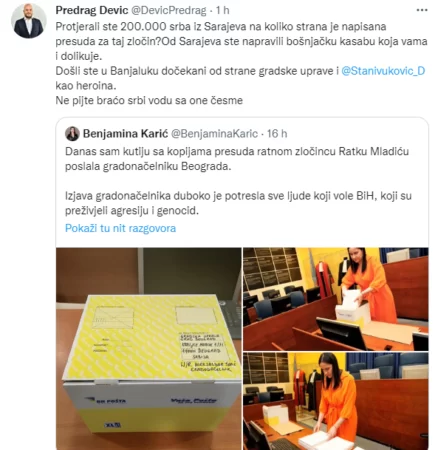Click quoted text 'Danas sam kutiju sa kopijama'
The image size is (438, 450).
click(x=237, y=151)
